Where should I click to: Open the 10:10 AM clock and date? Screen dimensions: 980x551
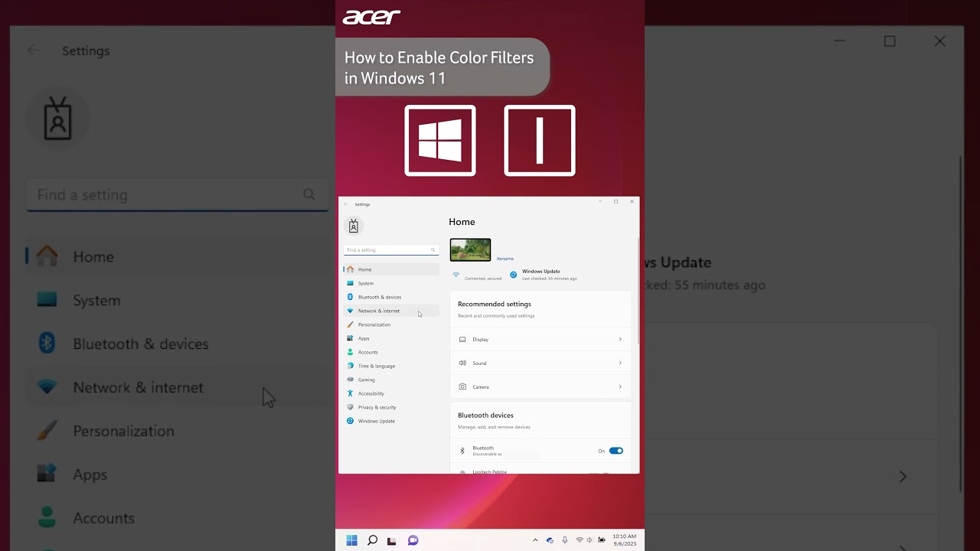[625, 540]
